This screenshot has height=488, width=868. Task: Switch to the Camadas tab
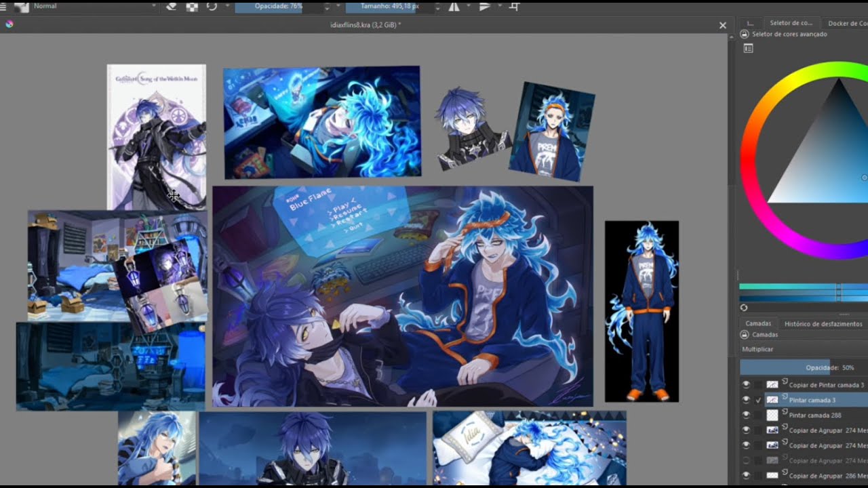[758, 323]
